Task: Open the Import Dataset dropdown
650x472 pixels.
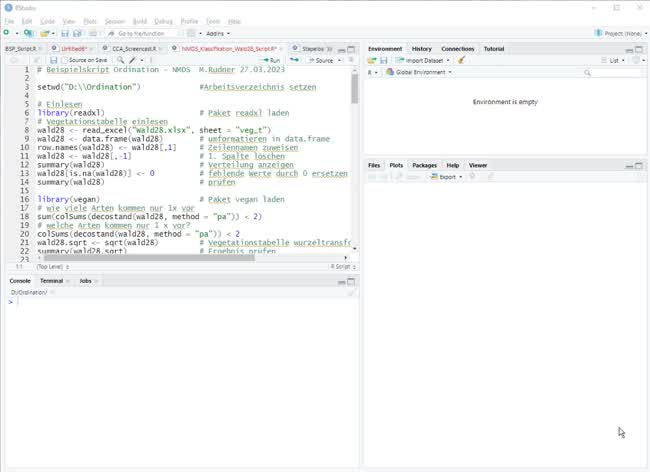Action: point(448,61)
